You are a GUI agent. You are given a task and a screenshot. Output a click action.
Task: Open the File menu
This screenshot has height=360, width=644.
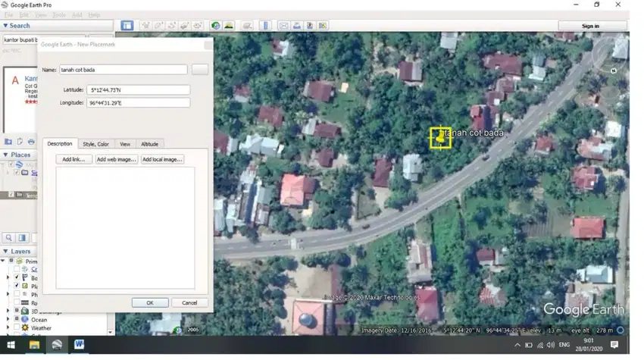tap(8, 15)
